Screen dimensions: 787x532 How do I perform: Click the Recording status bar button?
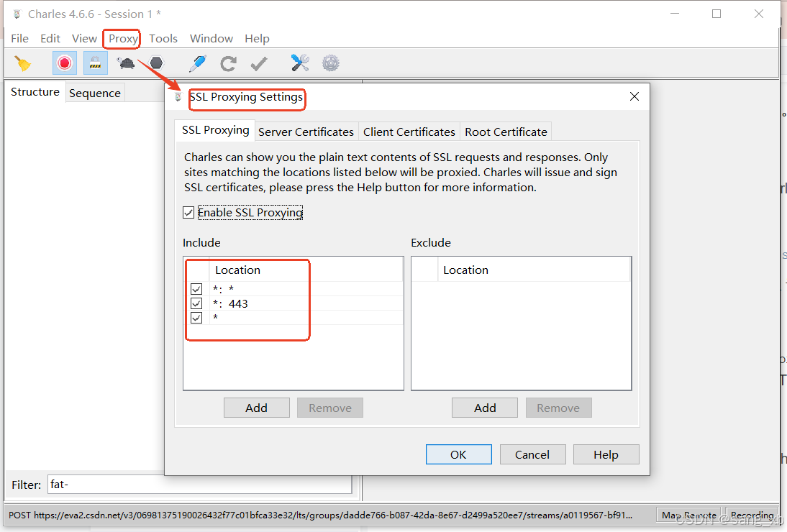[751, 515]
